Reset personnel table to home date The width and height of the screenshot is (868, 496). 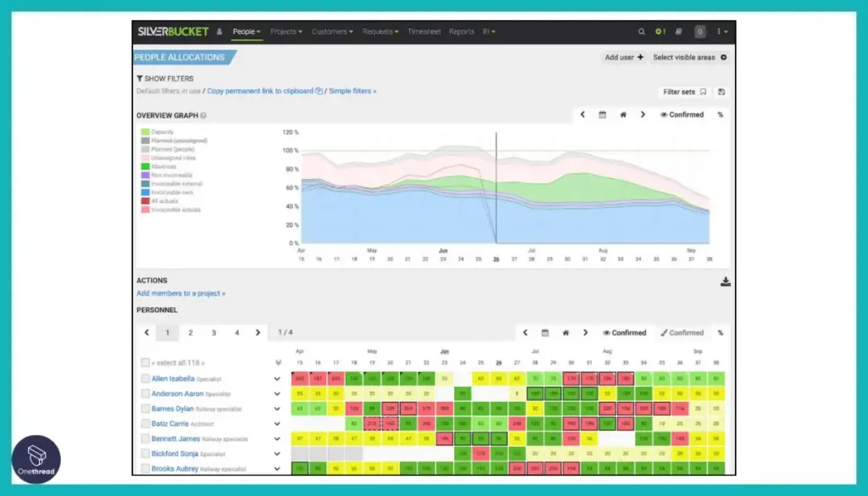(565, 332)
